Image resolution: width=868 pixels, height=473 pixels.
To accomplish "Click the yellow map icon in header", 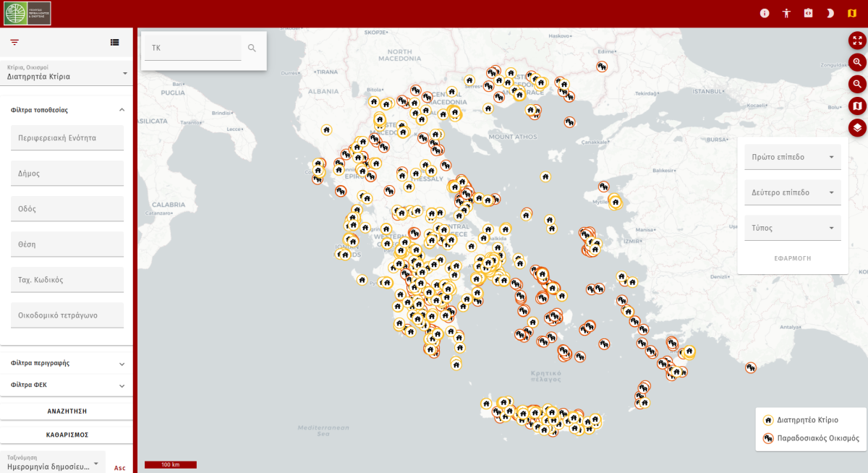I will tap(851, 13).
